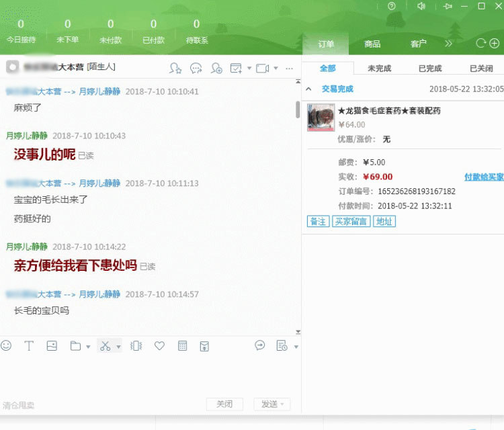
Task: Select the 已关闭 orders tab
Action: click(481, 69)
